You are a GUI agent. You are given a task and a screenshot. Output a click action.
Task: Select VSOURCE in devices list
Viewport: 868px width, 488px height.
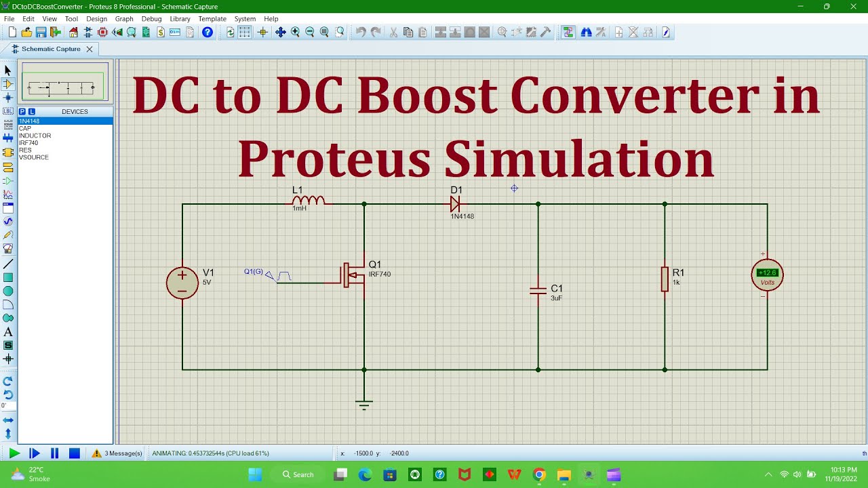pyautogui.click(x=65, y=157)
